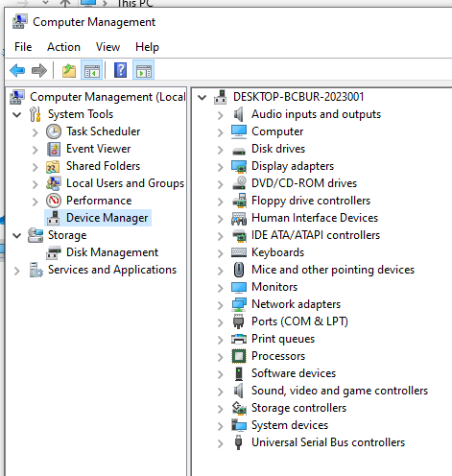The image size is (452, 476).
Task: Expand the Display adapters category
Action: coord(220,167)
